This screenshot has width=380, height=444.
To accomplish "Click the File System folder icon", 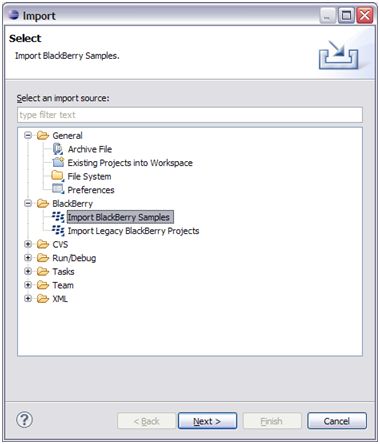I will [x=58, y=176].
